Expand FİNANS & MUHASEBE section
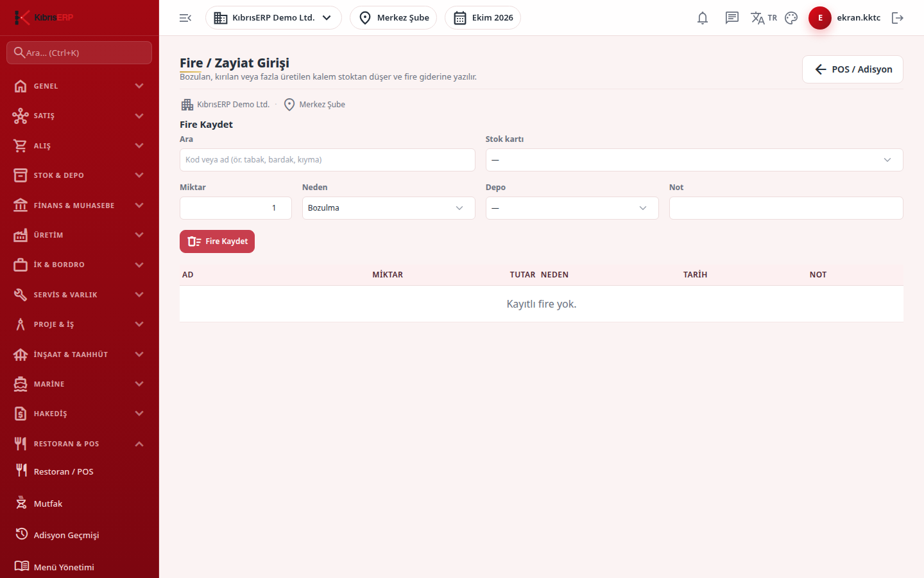The width and height of the screenshot is (924, 578). (80, 206)
